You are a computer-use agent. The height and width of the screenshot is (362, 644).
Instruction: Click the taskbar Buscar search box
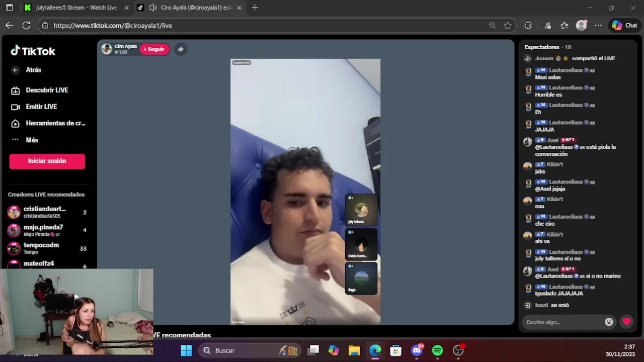tap(249, 350)
